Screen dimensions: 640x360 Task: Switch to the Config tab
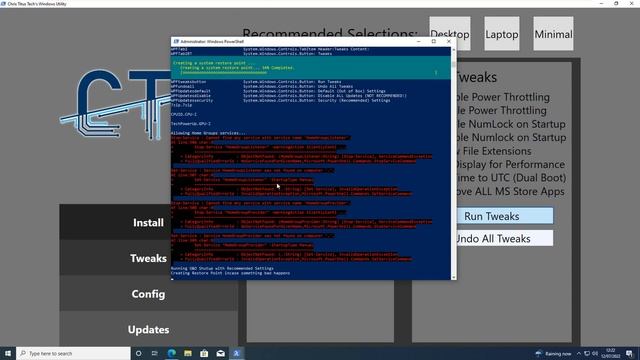click(148, 294)
